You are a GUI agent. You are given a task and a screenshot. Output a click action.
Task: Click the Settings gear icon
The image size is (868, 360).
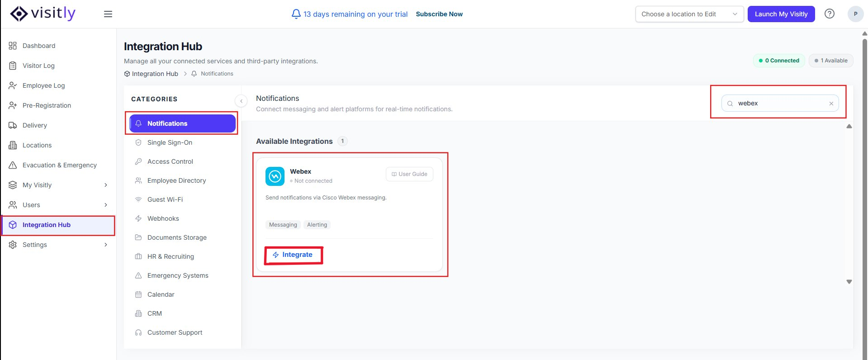(x=13, y=245)
